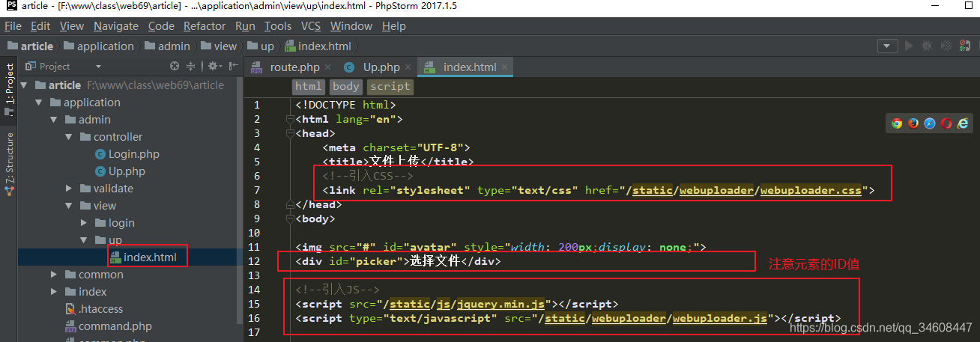Open the Tools menu
Screen dimensions: 980x342
point(278,25)
